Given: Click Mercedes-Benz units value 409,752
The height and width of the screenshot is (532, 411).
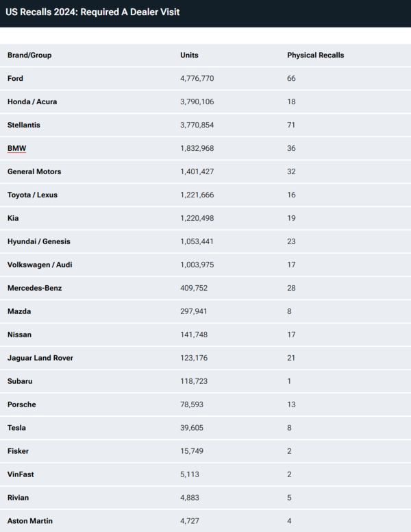Looking at the screenshot, I should pos(195,288).
